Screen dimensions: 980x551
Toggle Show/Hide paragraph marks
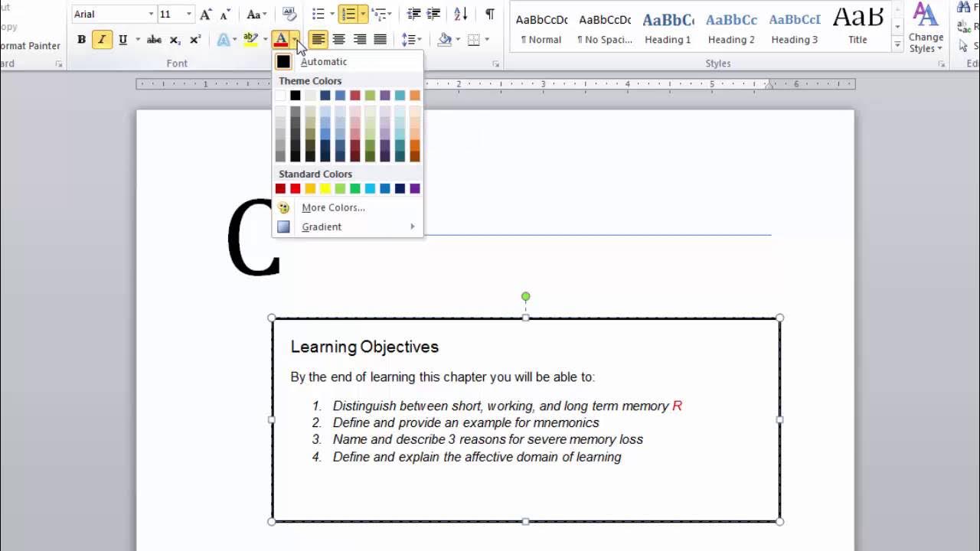(x=490, y=15)
